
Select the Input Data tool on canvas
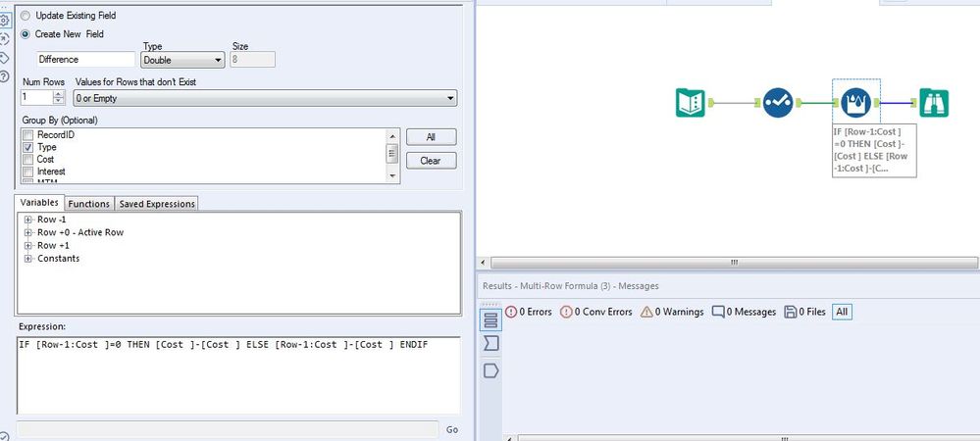tap(690, 103)
